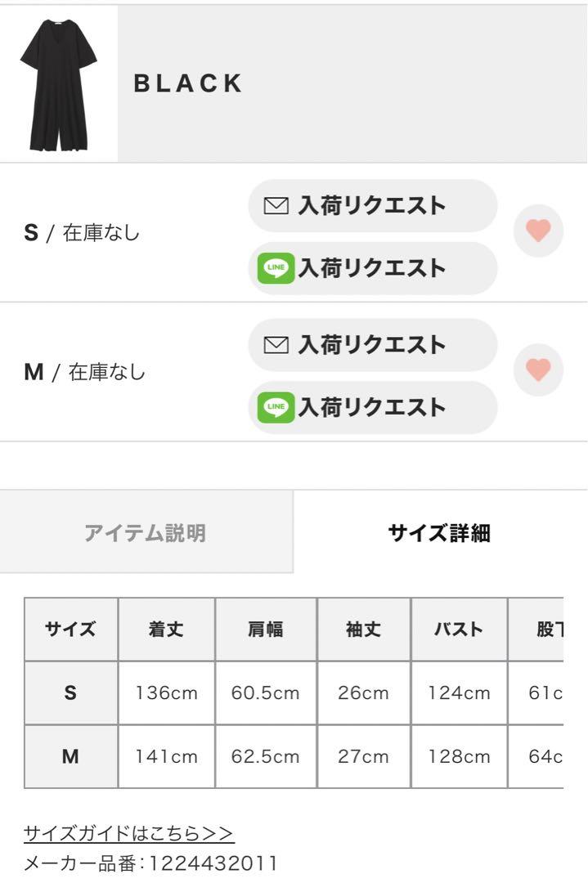Click LINE icon for size S restock request
Screen dimensions: 588x883
coord(276,268)
